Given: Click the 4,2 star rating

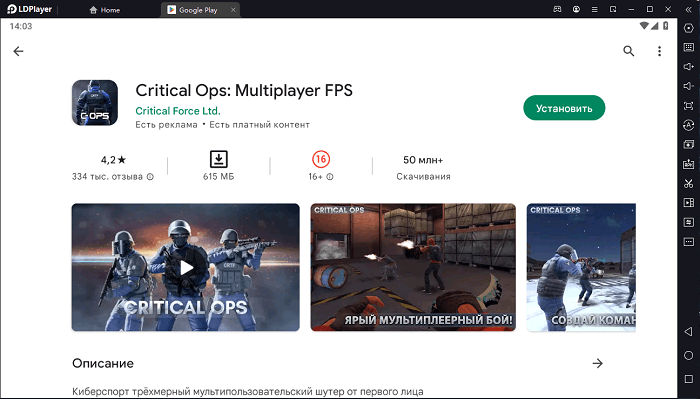Looking at the screenshot, I should coord(113,160).
